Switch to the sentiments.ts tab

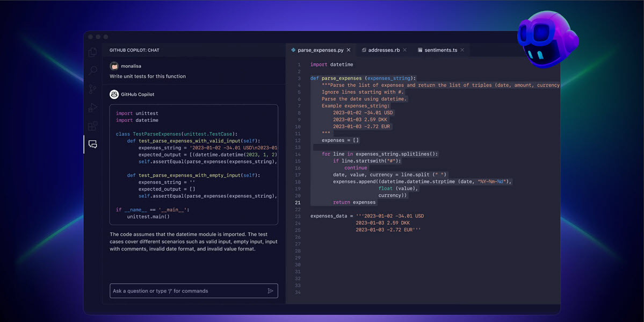pos(442,49)
